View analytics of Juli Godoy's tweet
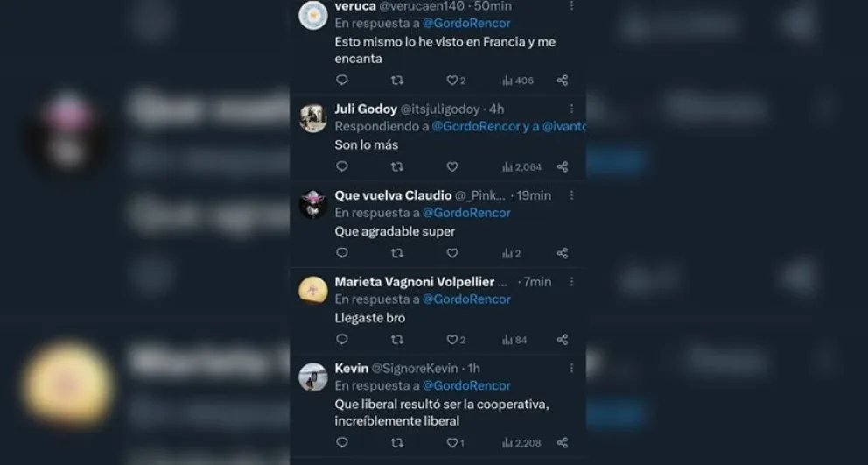The image size is (868, 465). point(521,166)
